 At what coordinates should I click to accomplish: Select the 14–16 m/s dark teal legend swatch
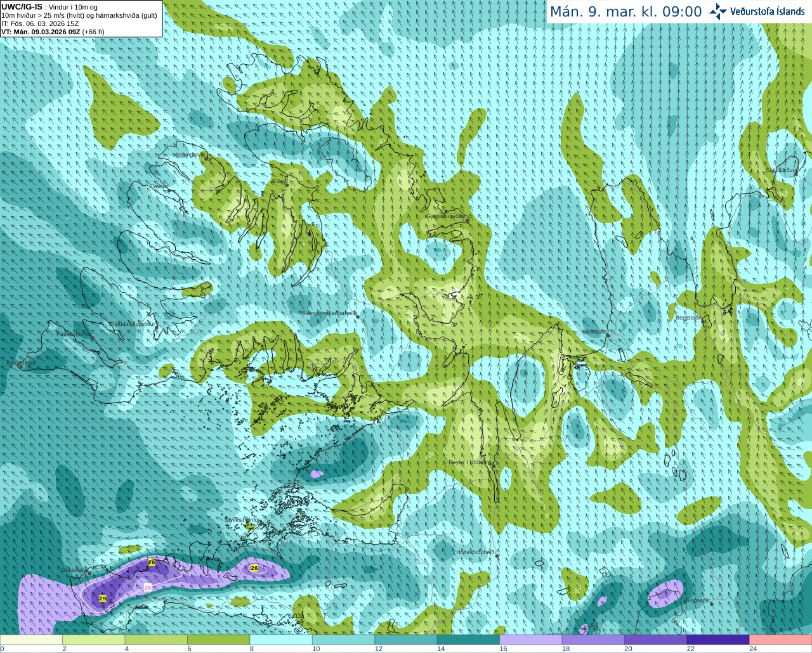pyautogui.click(x=468, y=639)
